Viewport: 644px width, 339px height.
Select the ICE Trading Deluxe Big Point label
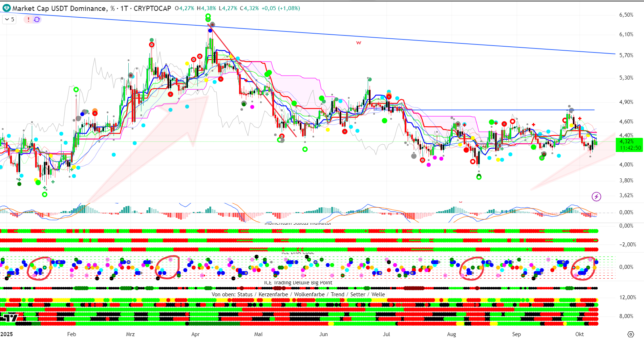coord(298,283)
